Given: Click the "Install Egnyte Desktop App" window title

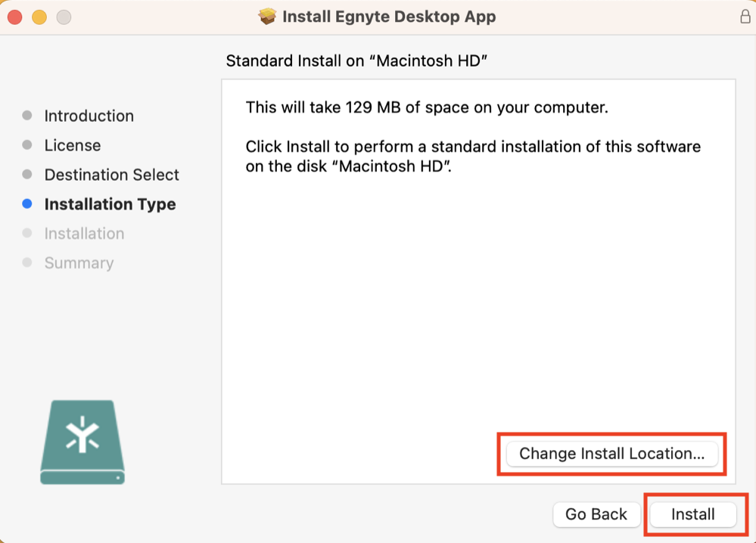Looking at the screenshot, I should pyautogui.click(x=389, y=17).
